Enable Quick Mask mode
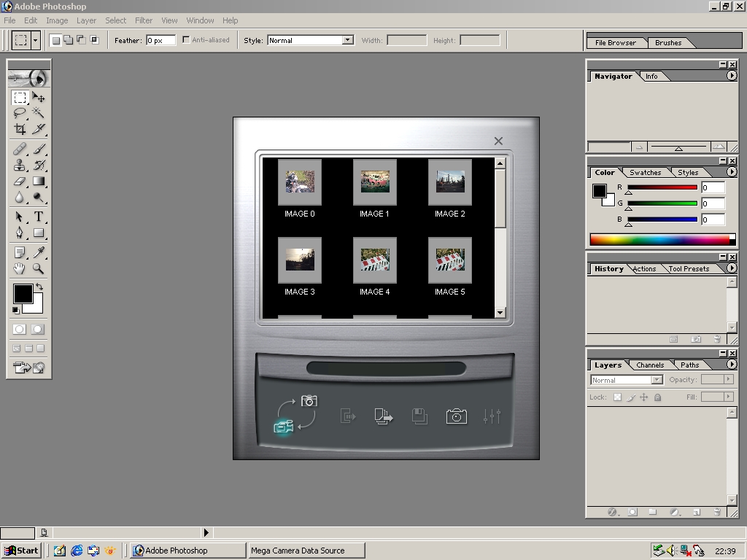The image size is (747, 560). pyautogui.click(x=38, y=329)
